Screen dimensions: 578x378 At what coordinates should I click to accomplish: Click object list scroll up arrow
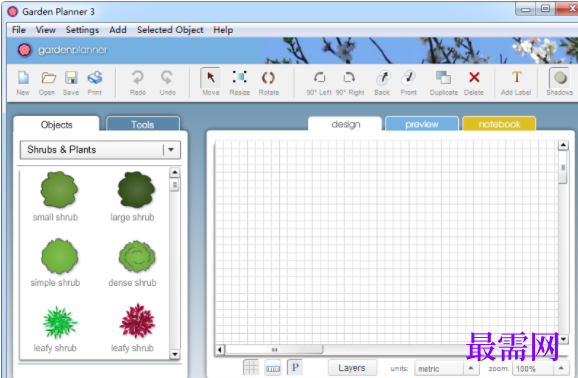point(175,172)
